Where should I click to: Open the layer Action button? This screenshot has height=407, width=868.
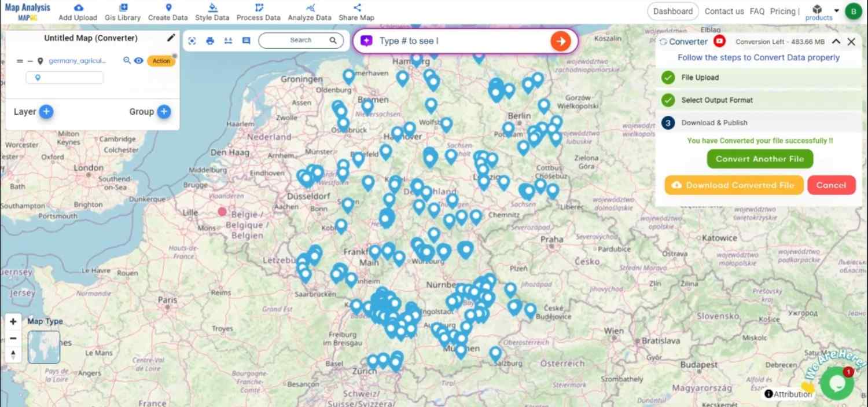tap(161, 61)
